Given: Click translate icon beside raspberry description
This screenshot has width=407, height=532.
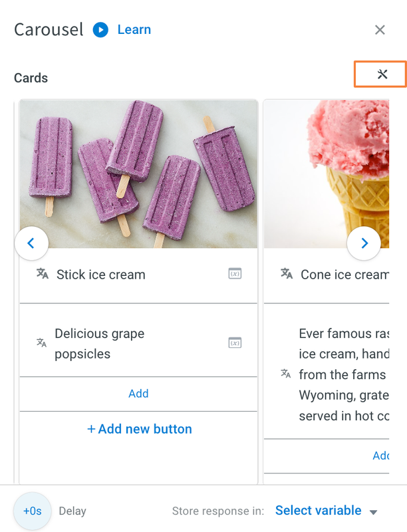Looking at the screenshot, I should [286, 374].
